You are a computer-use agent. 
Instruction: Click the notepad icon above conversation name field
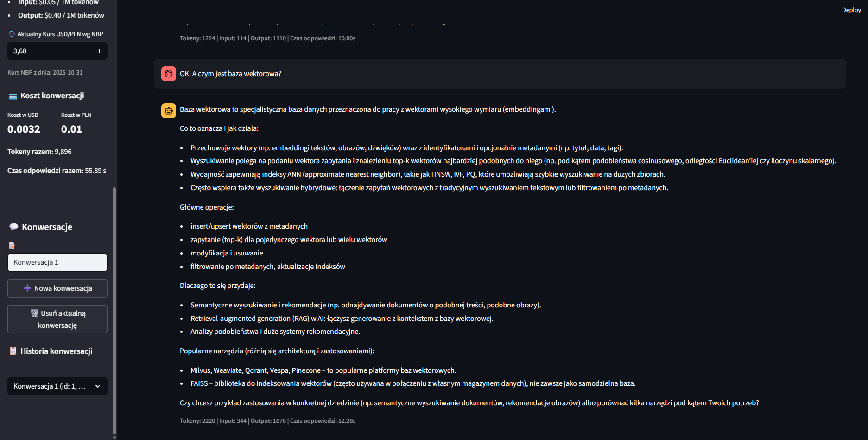click(12, 245)
